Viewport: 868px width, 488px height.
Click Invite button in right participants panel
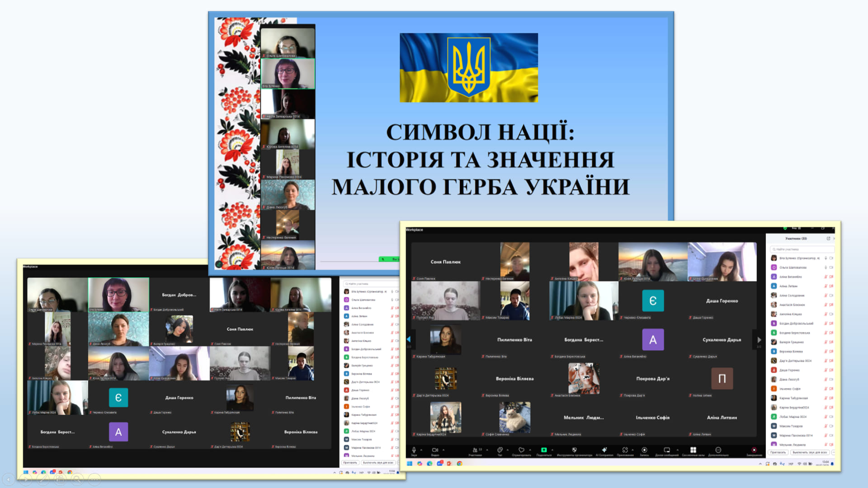(x=778, y=452)
